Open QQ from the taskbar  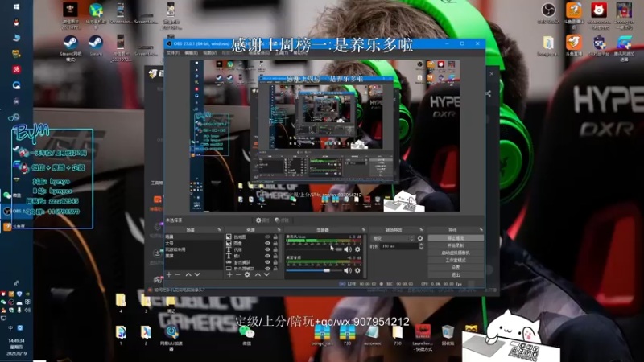tap(16, 23)
